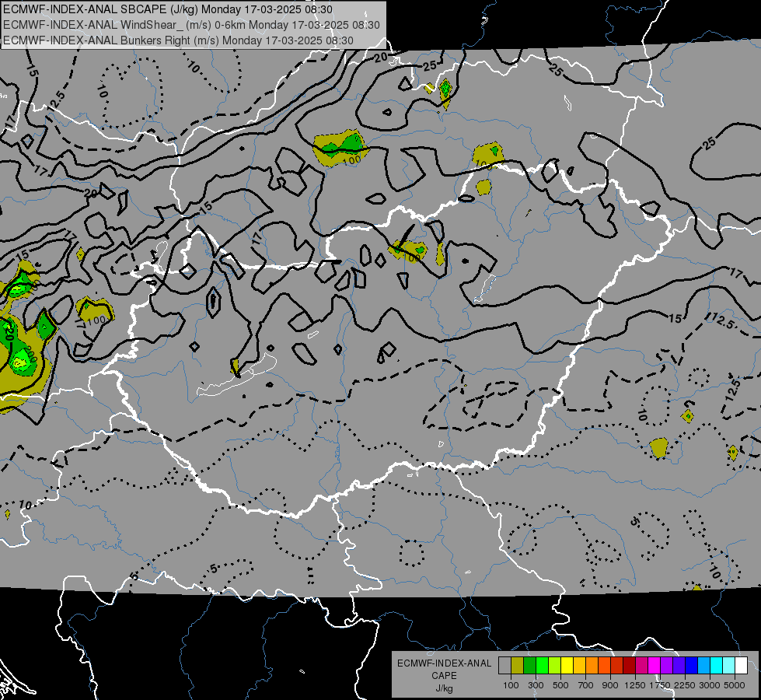Screen dimensions: 761x700
Task: Click the WindShear 0-6km title line
Action: click(x=191, y=25)
